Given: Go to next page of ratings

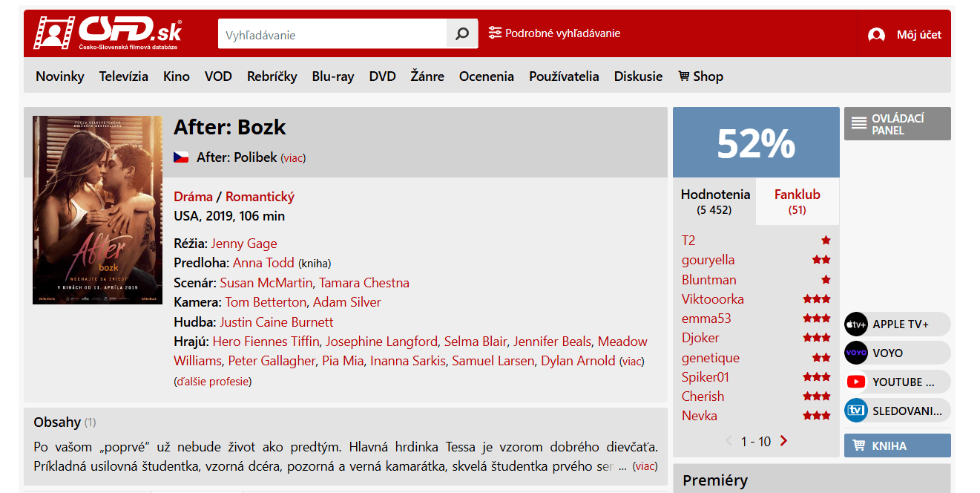Looking at the screenshot, I should coord(783,441).
